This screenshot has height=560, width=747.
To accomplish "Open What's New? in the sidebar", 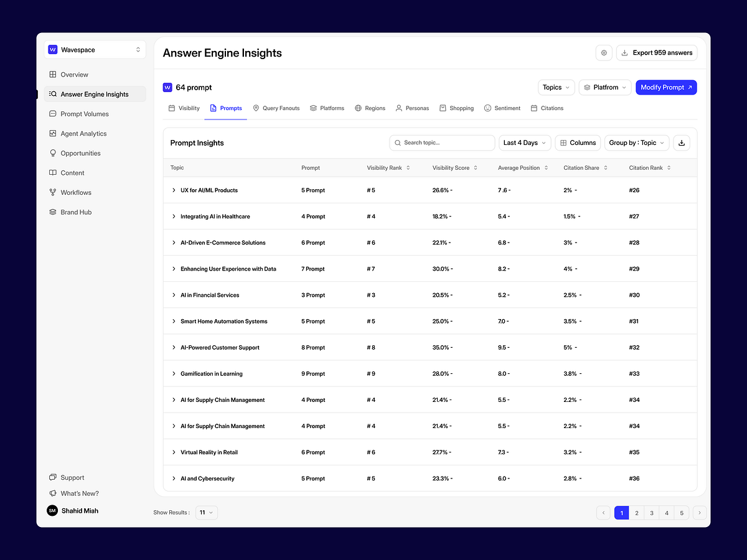I will (80, 493).
